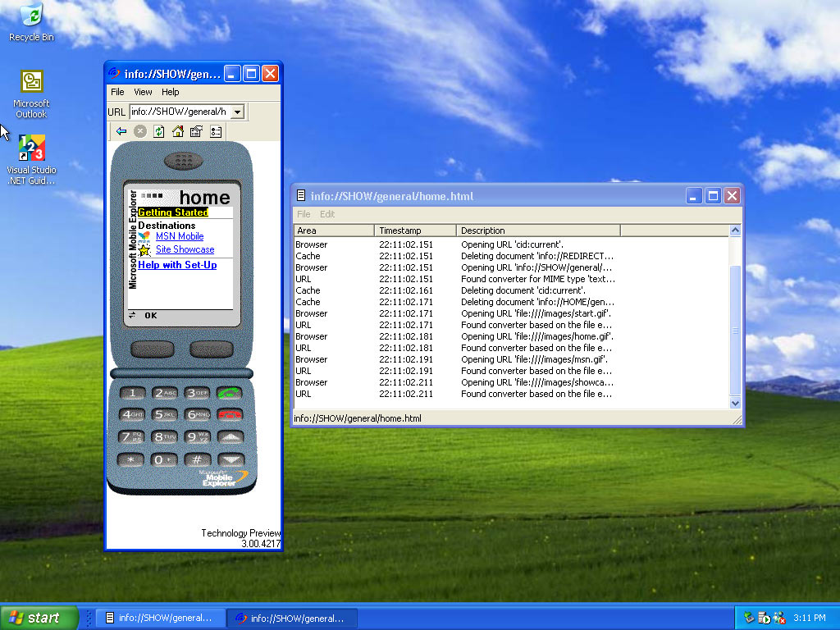840x630 pixels.
Task: Open the View menu in the emulator window
Action: pyautogui.click(x=143, y=92)
